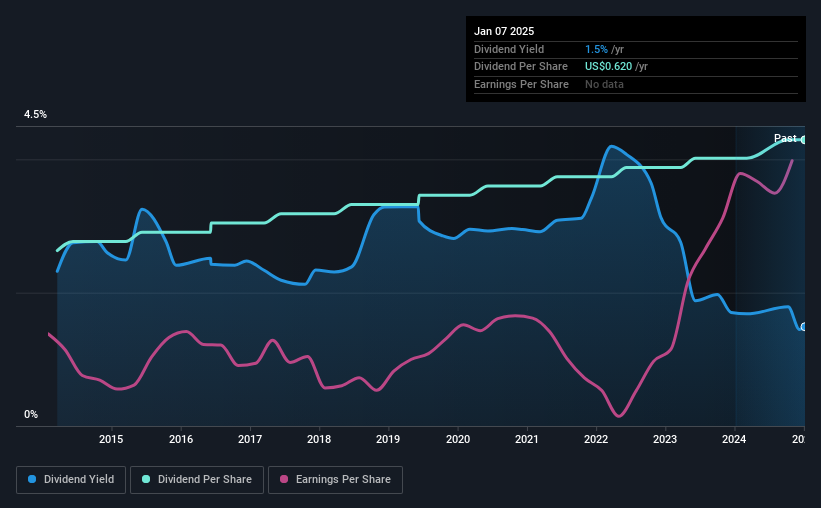Screen dimensions: 821x508
Task: Select the 2016 label on the x-axis
Action: coord(181,439)
